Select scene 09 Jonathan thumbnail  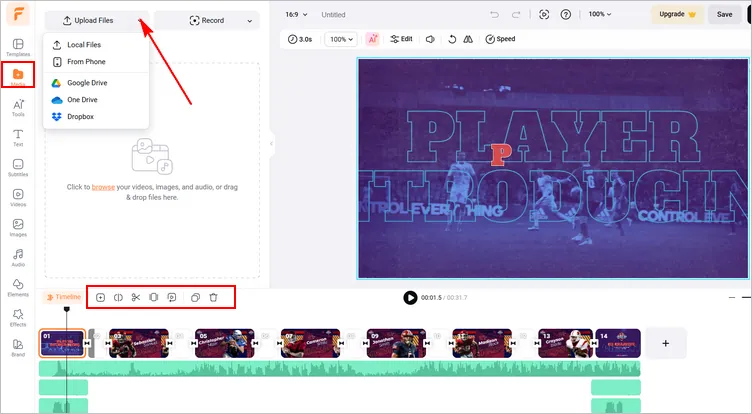[x=396, y=343]
